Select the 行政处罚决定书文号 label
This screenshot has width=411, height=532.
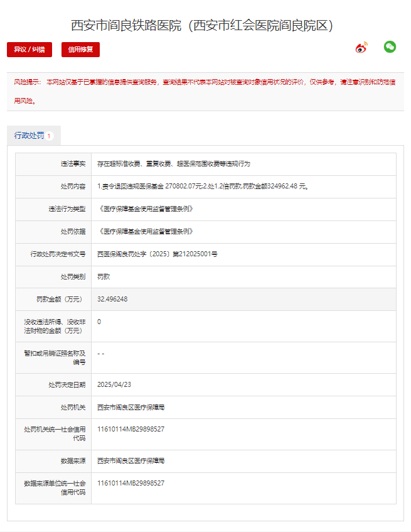(x=58, y=254)
